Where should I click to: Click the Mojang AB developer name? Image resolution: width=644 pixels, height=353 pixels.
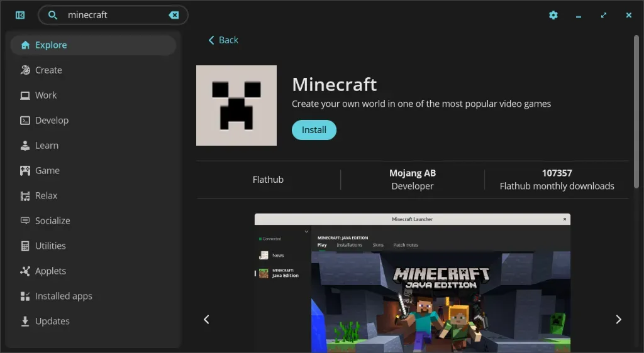click(x=413, y=173)
